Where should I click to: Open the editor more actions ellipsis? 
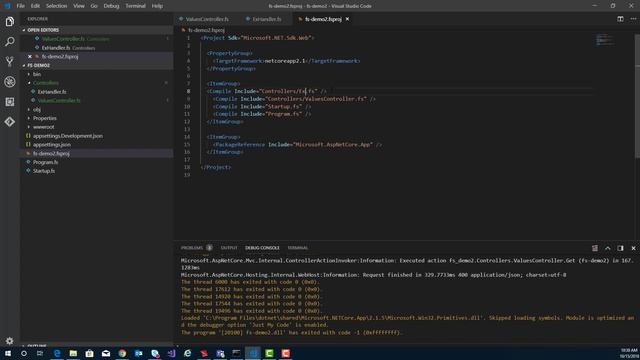click(633, 19)
